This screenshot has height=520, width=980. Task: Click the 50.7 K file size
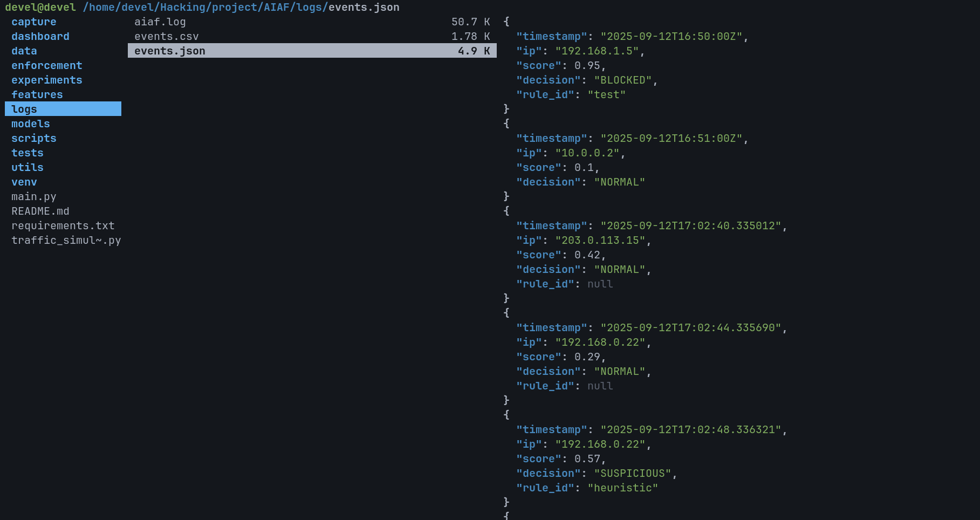coord(471,22)
